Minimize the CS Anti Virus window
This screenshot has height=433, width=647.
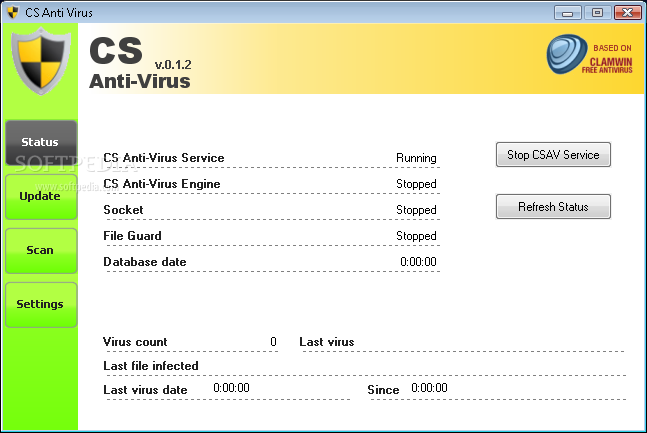click(567, 13)
